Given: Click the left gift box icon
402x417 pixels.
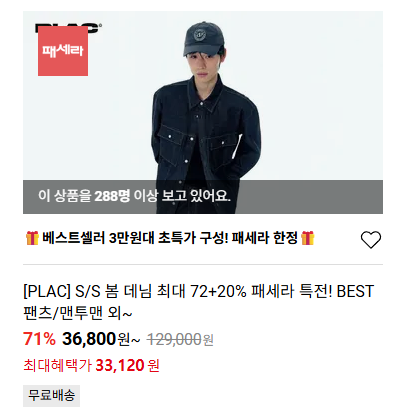Looking at the screenshot, I should [32, 238].
